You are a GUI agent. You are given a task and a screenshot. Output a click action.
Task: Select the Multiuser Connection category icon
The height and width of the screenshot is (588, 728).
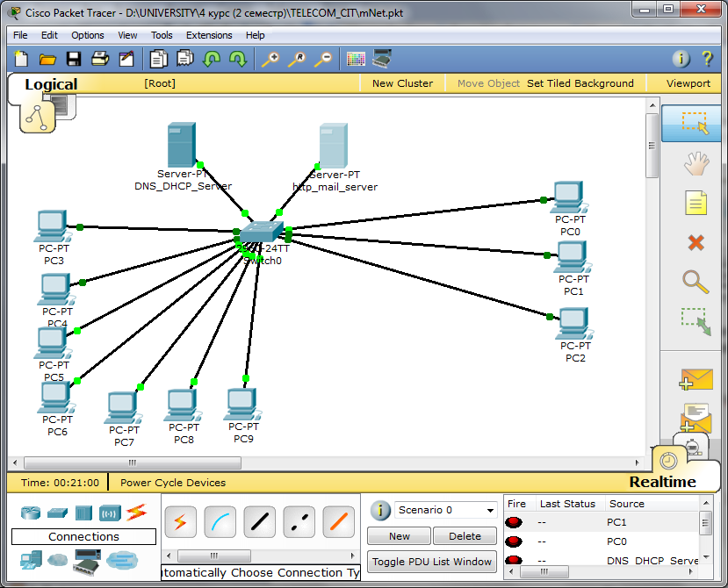122,560
